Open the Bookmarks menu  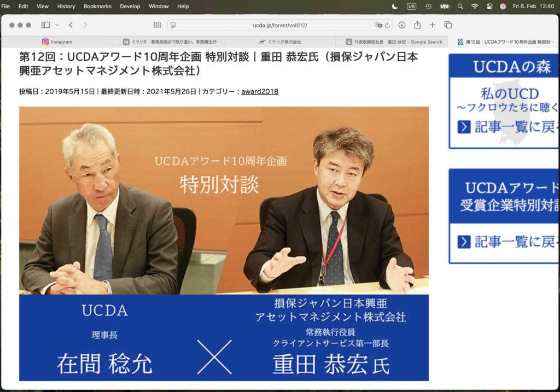pos(97,7)
